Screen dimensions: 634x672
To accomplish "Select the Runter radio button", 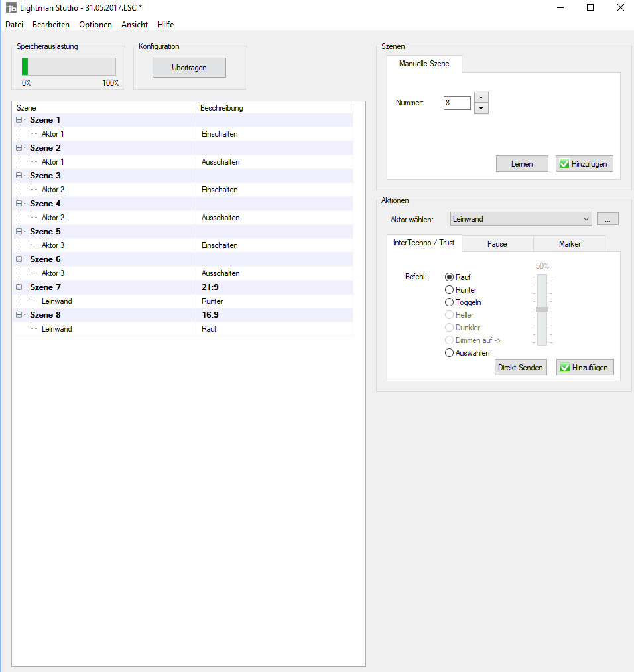I will [450, 290].
